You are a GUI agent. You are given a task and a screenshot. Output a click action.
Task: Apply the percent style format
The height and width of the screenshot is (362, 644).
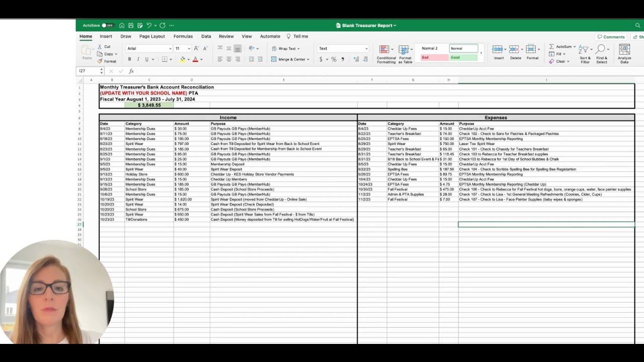[x=334, y=59]
